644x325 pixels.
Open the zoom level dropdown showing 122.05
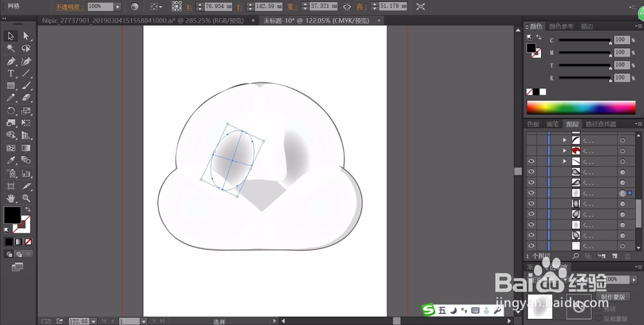93,321
